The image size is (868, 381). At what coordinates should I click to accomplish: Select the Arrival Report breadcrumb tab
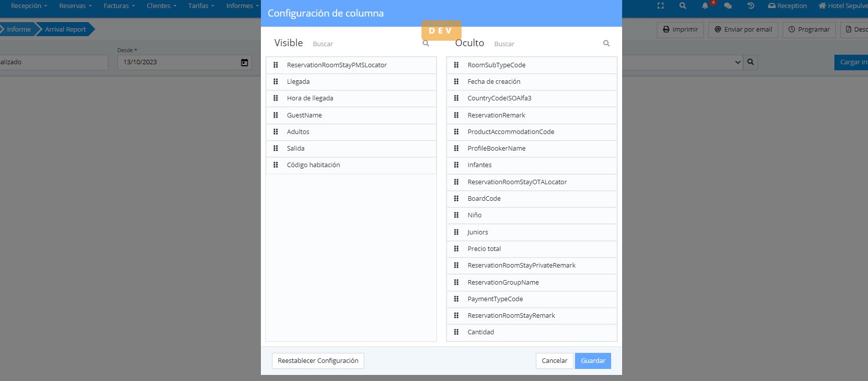[x=65, y=30]
